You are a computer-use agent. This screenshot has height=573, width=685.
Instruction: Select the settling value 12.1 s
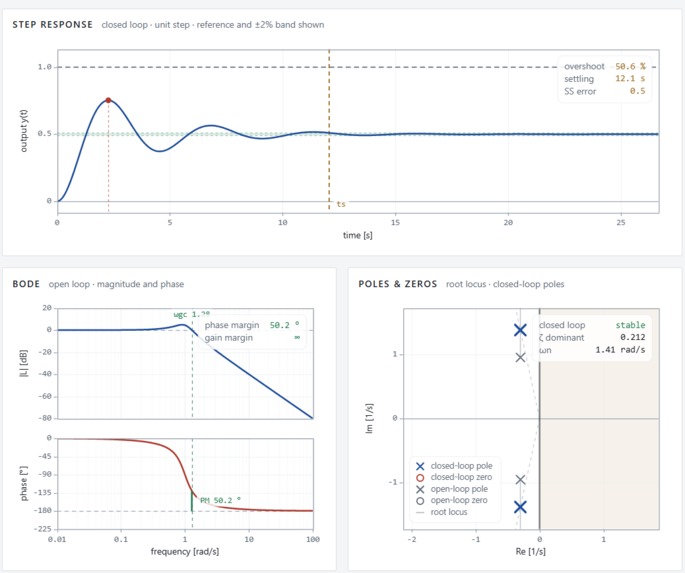point(630,79)
